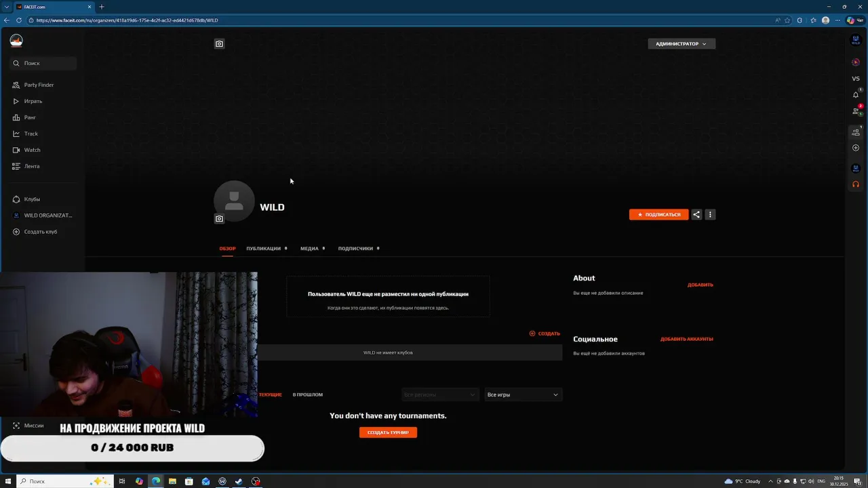Focus the FACEIT Поиск search field
868x488 pixels.
pyautogui.click(x=44, y=63)
